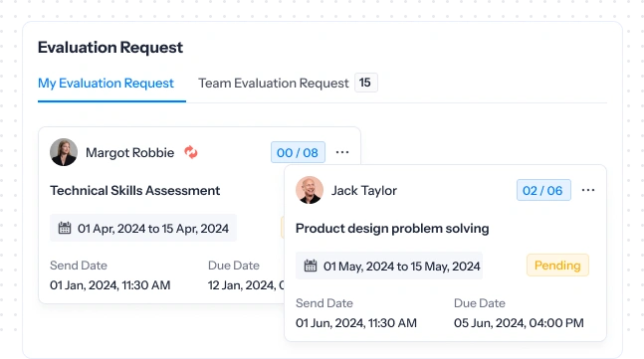Click the name Jack Taylor
This screenshot has height=359, width=644.
click(364, 190)
